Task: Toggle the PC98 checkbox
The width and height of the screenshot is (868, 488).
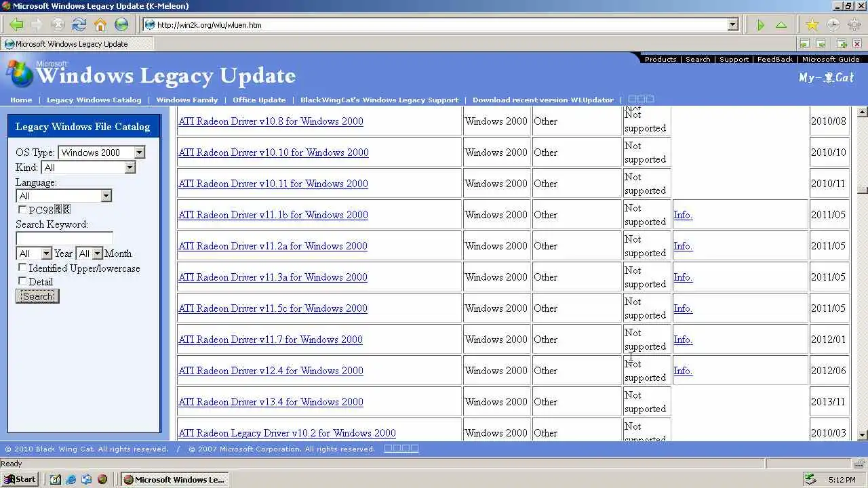Action: tap(22, 210)
